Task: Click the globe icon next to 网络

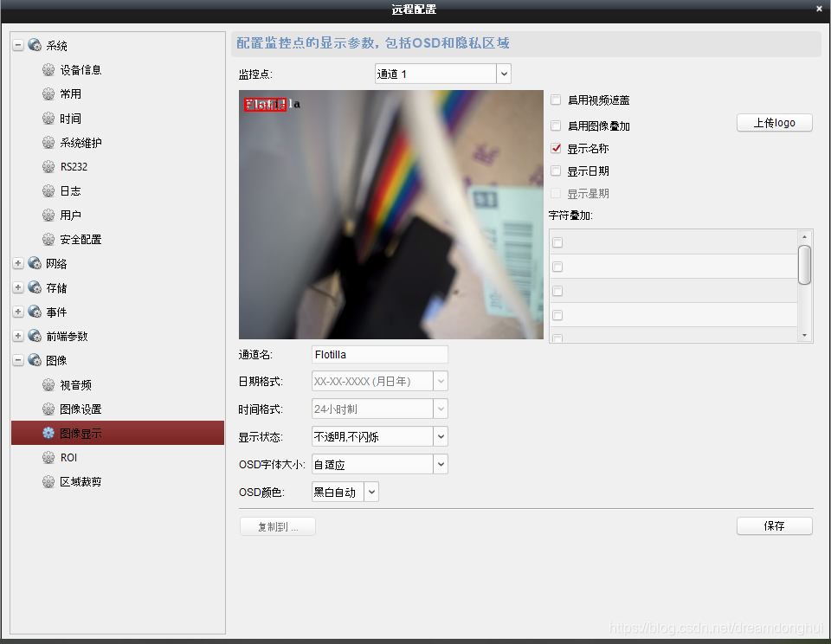Action: (35, 263)
